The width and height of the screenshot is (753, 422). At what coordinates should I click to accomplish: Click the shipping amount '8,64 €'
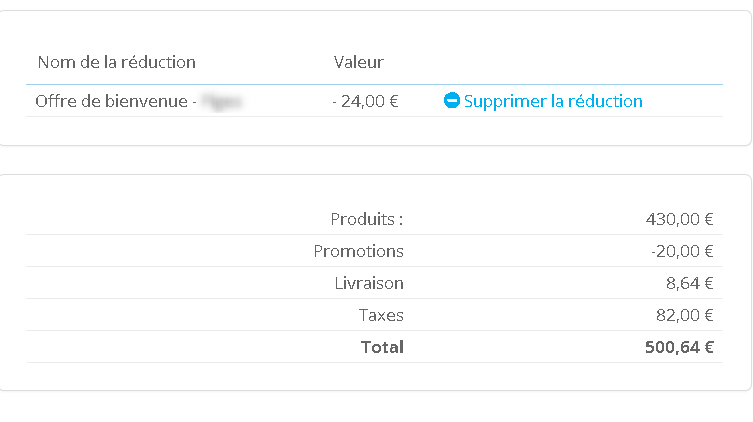pyautogui.click(x=689, y=283)
